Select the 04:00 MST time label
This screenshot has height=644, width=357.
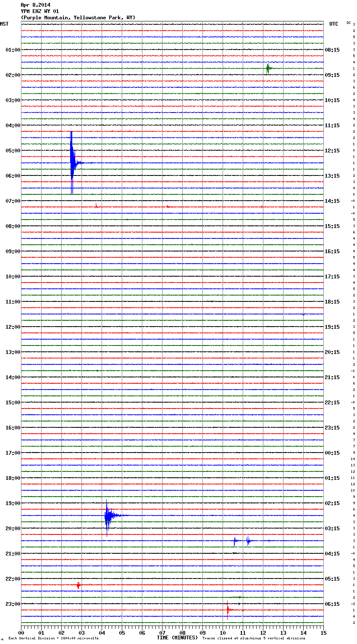(x=13, y=126)
